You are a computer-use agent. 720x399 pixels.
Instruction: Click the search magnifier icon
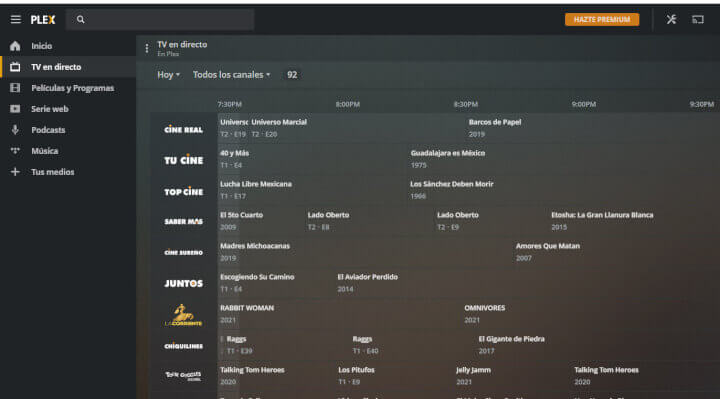coord(81,19)
